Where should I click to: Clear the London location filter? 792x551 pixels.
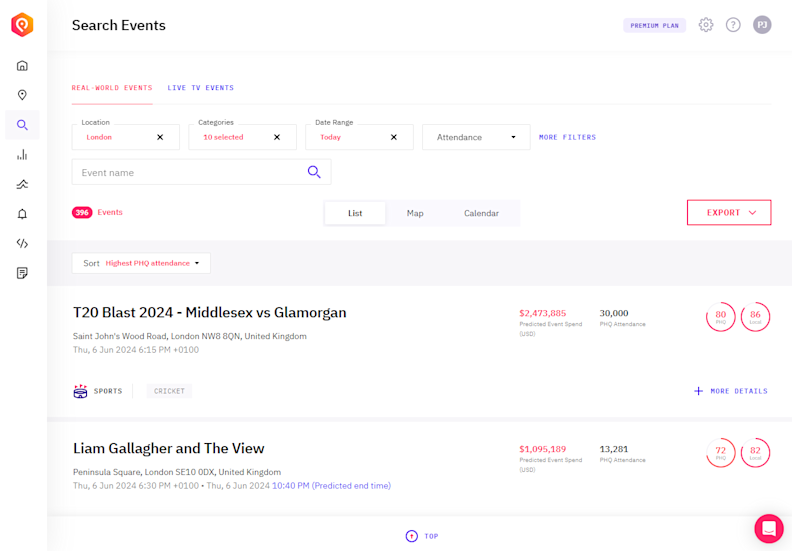pyautogui.click(x=160, y=137)
